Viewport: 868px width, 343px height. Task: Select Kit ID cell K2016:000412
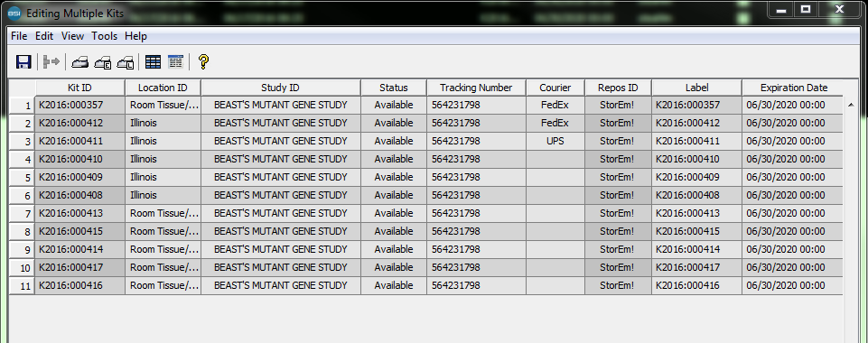pyautogui.click(x=79, y=123)
